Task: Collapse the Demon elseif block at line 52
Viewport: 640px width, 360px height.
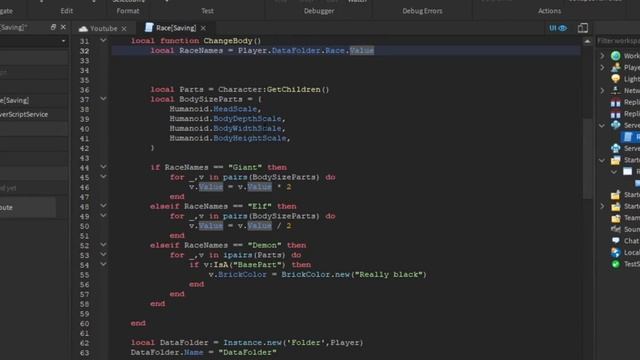Action: [x=103, y=245]
